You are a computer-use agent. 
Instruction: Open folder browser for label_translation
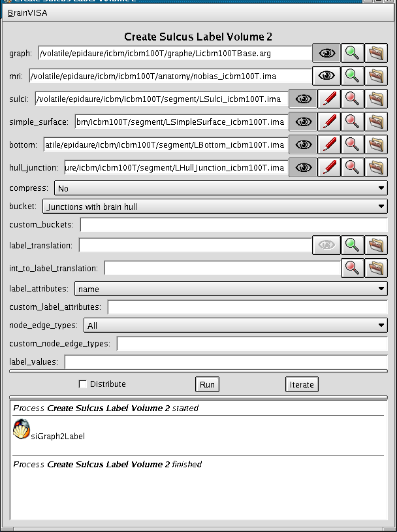375,245
